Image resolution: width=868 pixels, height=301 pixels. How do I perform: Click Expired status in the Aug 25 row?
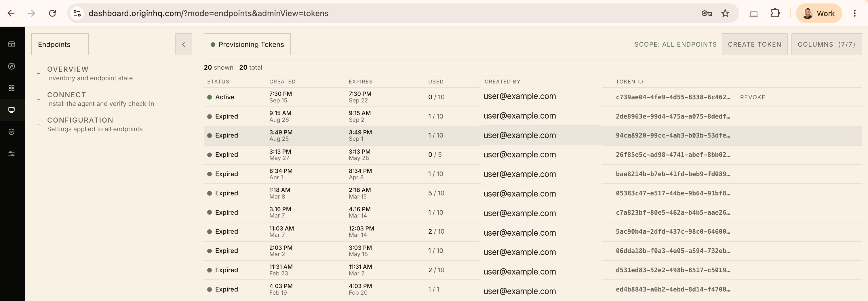click(x=222, y=135)
